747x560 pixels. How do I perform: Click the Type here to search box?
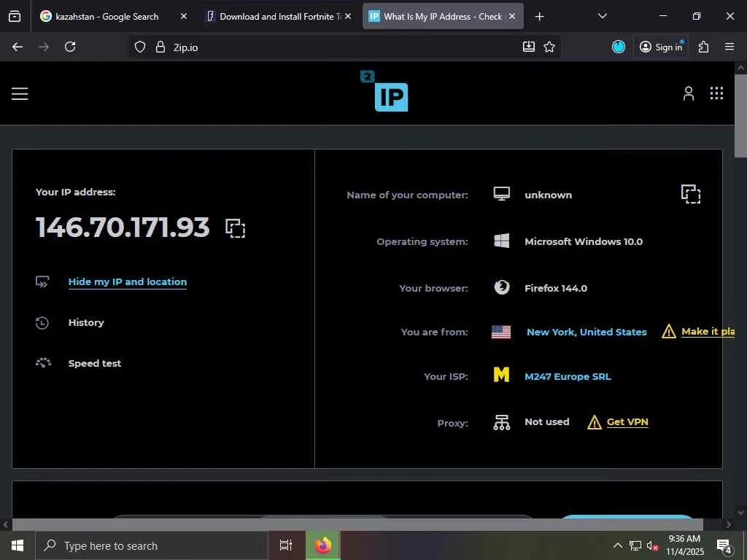click(x=152, y=545)
